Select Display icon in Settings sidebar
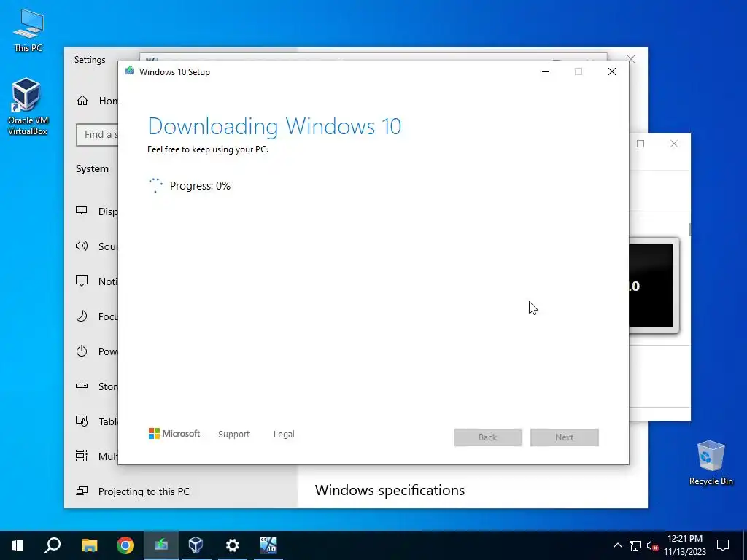Viewport: 747px width, 560px height. pyautogui.click(x=82, y=211)
